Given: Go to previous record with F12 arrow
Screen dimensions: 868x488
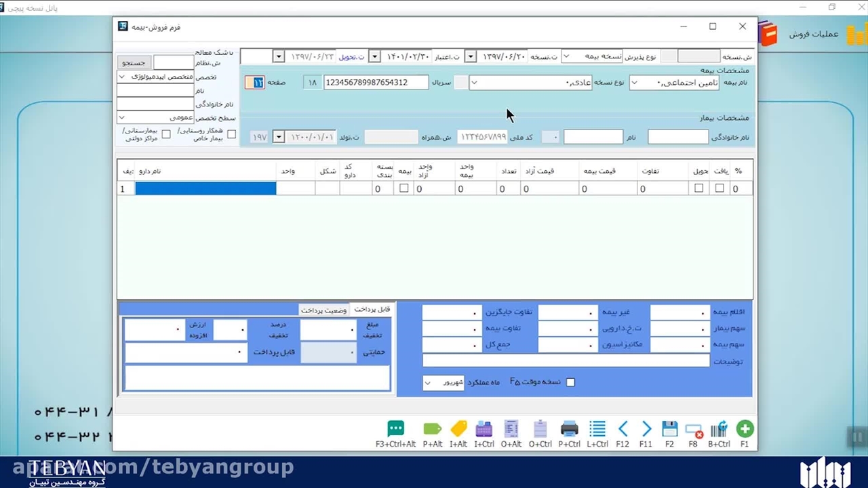Looking at the screenshot, I should pos(623,429).
